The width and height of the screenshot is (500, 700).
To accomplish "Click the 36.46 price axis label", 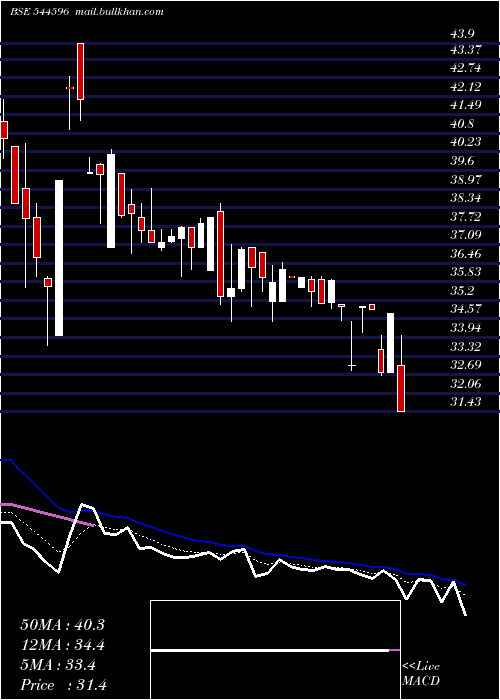I will [466, 254].
